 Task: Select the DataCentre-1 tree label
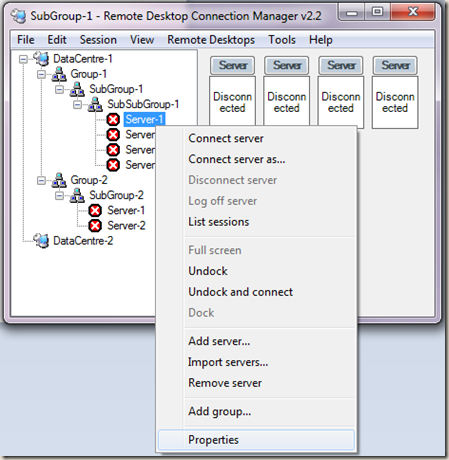[x=83, y=59]
